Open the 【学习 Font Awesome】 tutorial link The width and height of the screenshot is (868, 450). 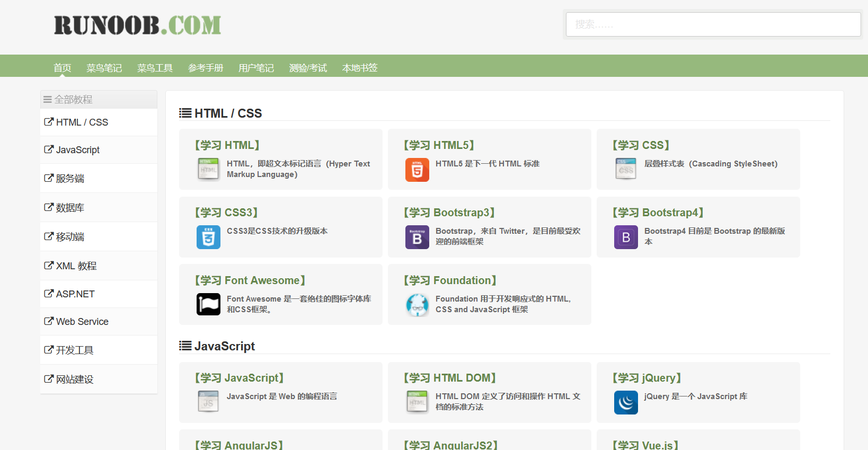250,280
